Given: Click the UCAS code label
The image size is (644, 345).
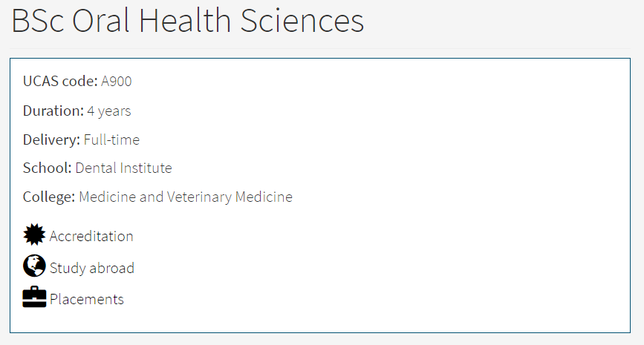Looking at the screenshot, I should coord(60,81).
